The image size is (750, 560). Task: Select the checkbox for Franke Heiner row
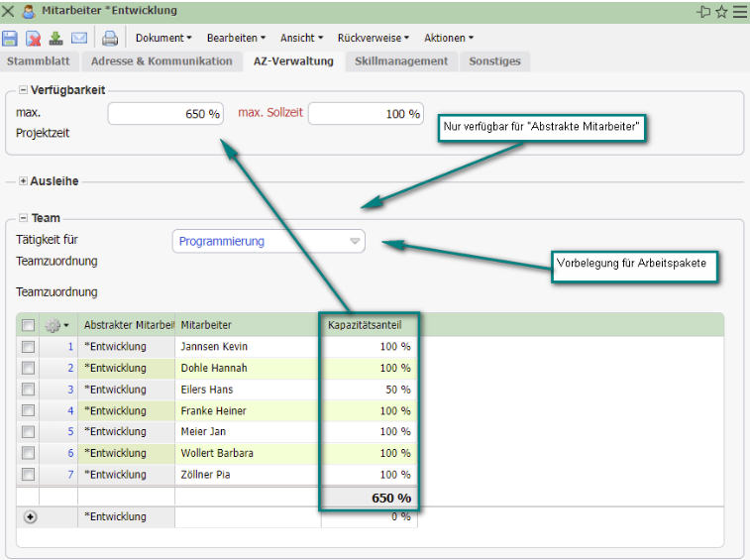(x=29, y=410)
